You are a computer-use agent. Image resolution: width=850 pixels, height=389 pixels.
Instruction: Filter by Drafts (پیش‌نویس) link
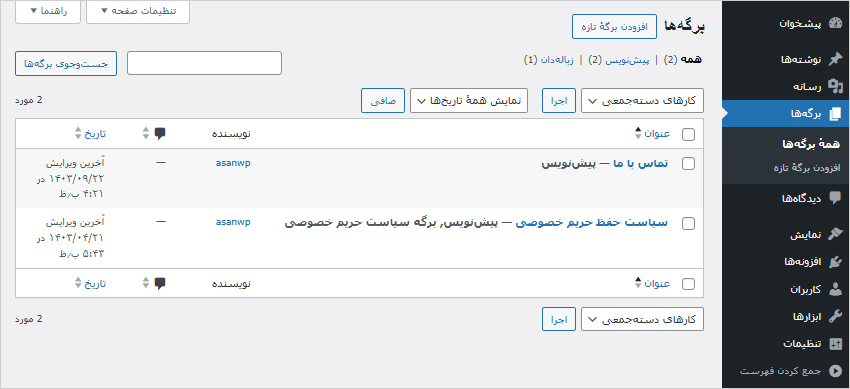click(x=627, y=59)
